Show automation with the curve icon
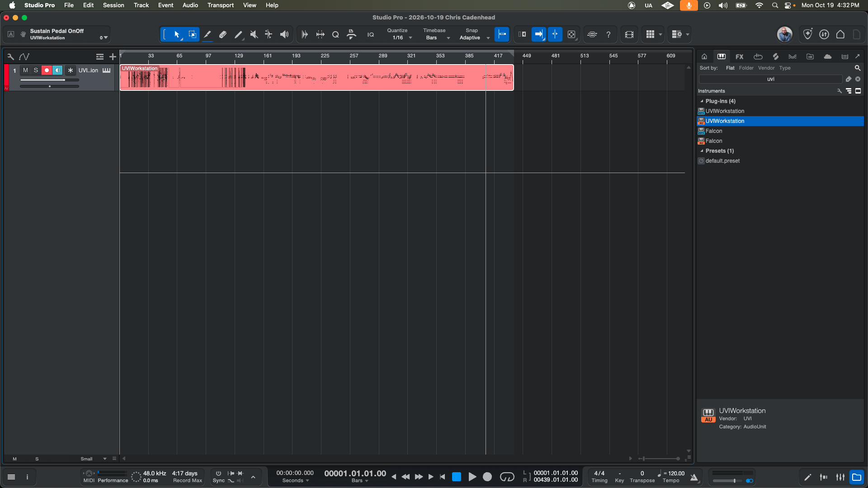Viewport: 868px width, 488px height. (24, 56)
